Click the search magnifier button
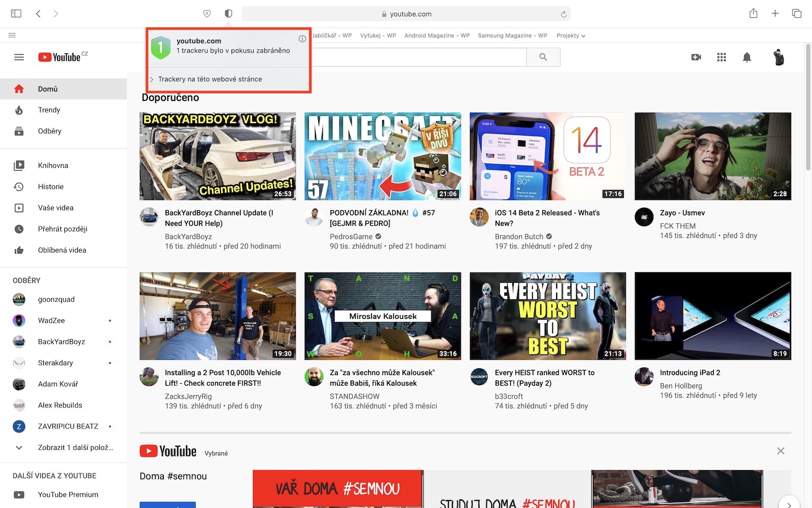Image resolution: width=812 pixels, height=508 pixels. pyautogui.click(x=543, y=57)
